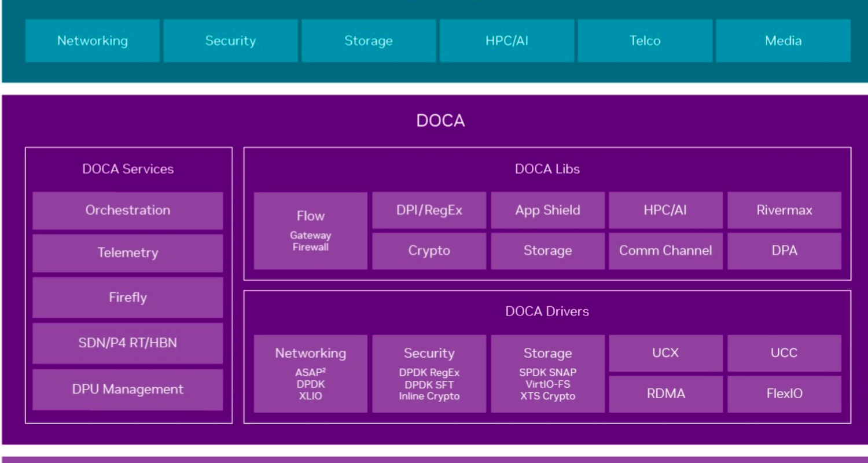Click the SDN/P4 RT/HBN block
868x463 pixels.
[128, 343]
